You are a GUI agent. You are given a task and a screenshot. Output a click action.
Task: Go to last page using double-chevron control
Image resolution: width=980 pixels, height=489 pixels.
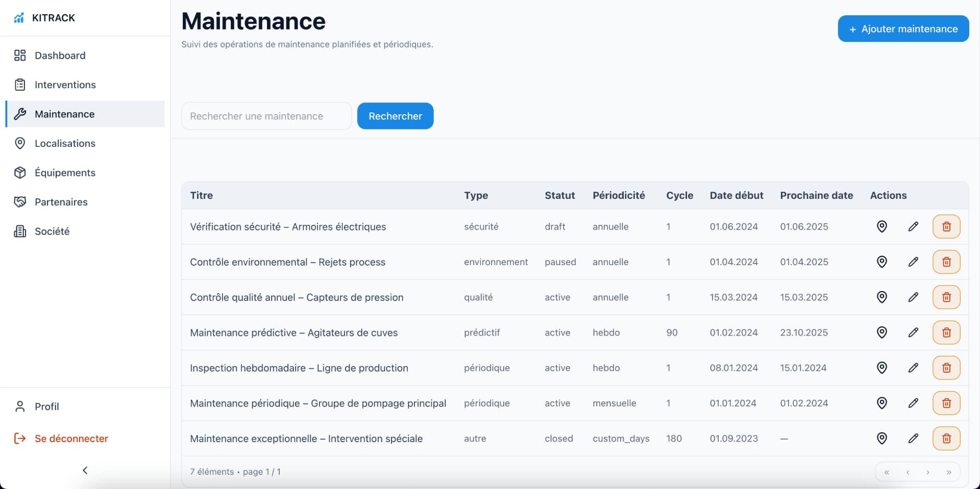pos(948,472)
